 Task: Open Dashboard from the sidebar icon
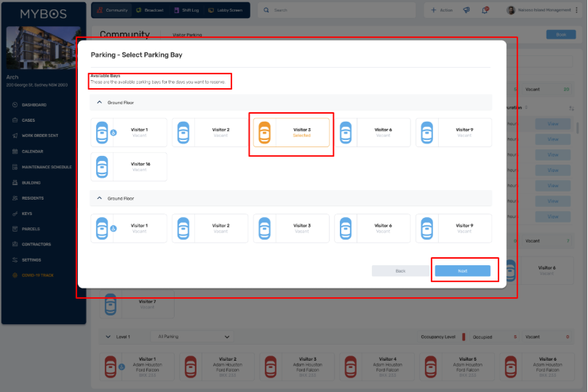(15, 105)
